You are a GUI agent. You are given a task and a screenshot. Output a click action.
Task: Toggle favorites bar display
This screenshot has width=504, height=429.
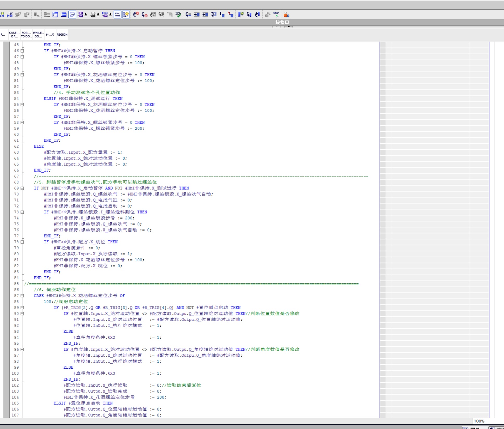pos(126,15)
